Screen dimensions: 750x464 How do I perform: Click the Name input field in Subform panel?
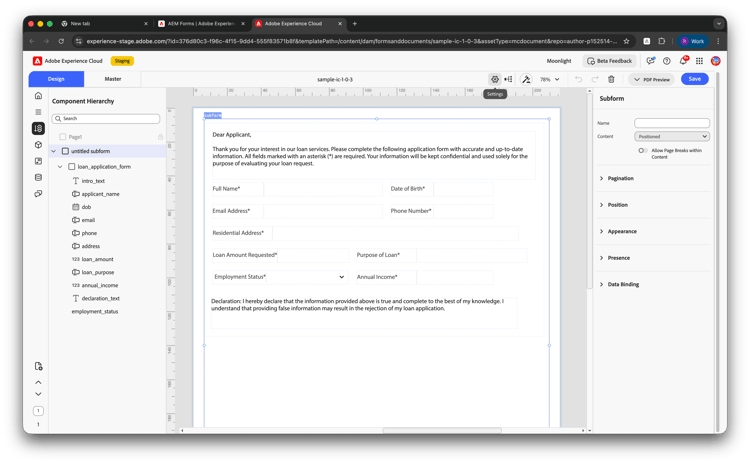click(x=672, y=123)
